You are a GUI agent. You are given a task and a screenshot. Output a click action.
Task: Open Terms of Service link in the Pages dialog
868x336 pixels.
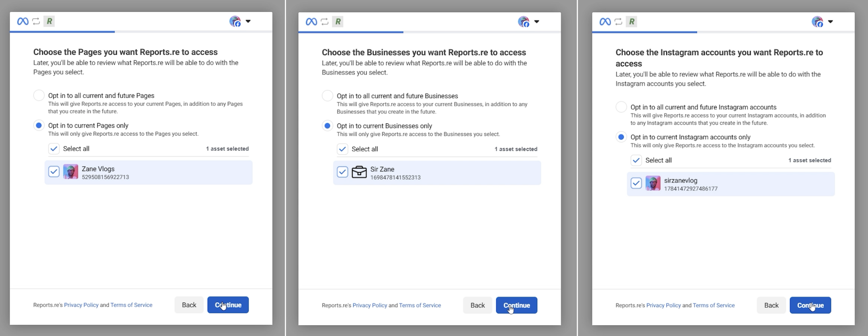pyautogui.click(x=131, y=305)
